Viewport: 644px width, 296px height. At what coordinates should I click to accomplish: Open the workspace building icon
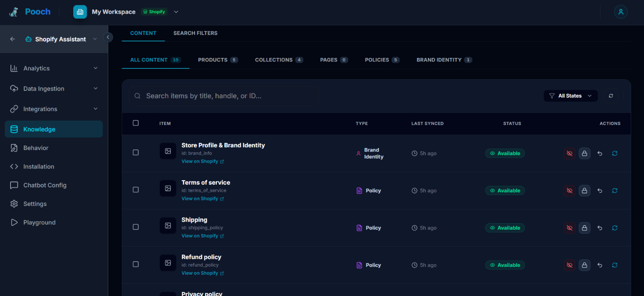(80, 12)
